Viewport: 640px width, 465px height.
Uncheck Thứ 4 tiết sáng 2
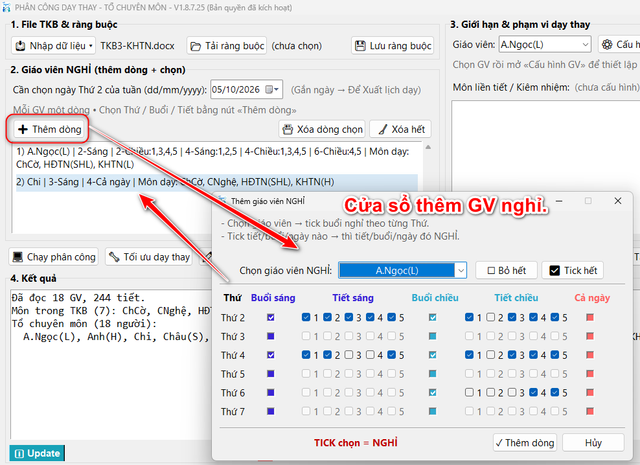coord(327,355)
